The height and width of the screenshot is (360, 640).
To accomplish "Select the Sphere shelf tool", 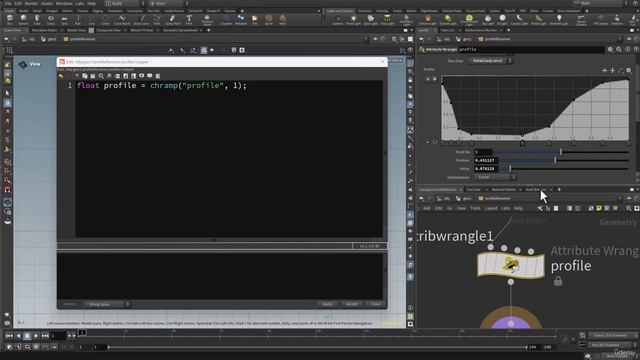I will click(x=23, y=19).
